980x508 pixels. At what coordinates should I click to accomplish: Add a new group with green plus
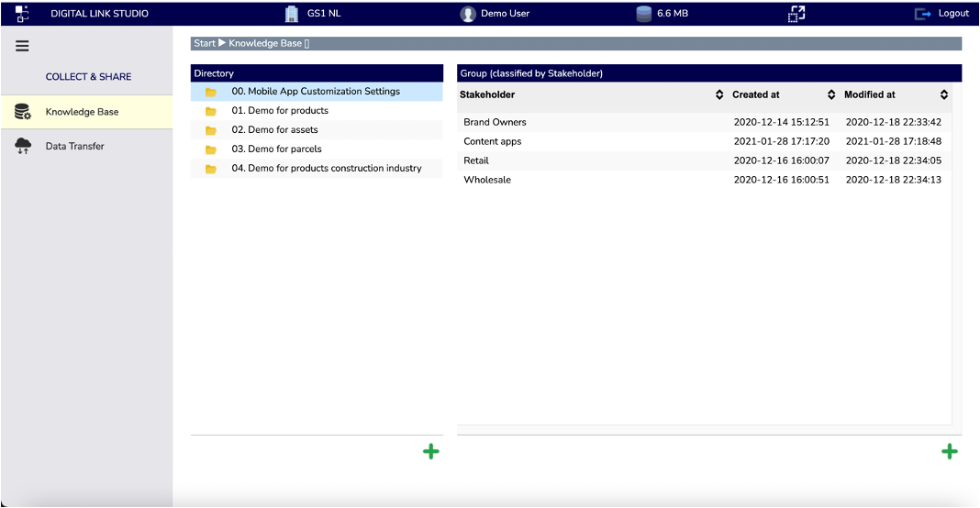click(950, 451)
